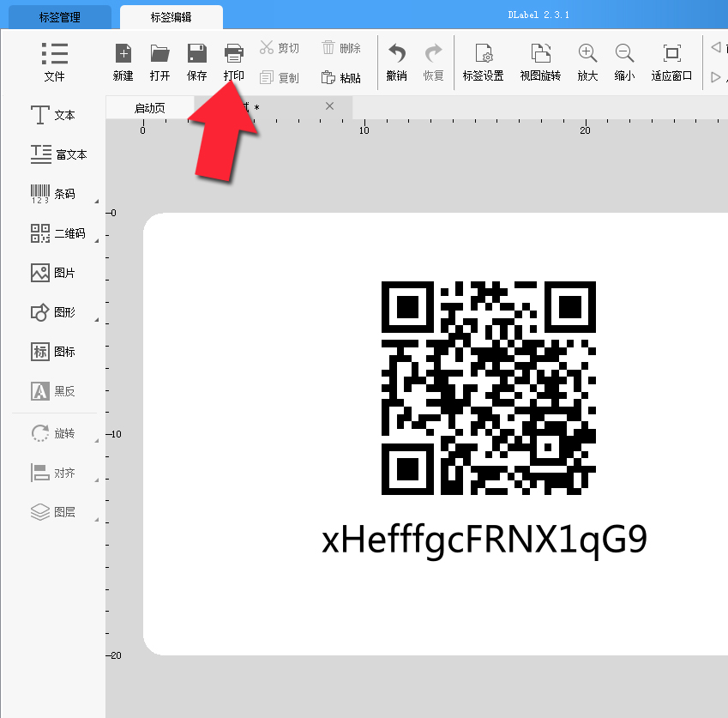
Task: Close the current document tab
Action: [329, 106]
